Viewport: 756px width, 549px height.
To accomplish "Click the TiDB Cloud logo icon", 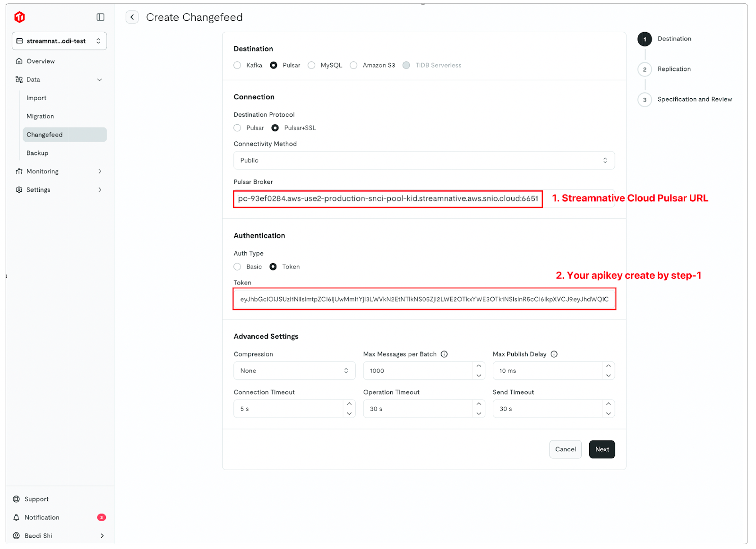I will (x=19, y=17).
